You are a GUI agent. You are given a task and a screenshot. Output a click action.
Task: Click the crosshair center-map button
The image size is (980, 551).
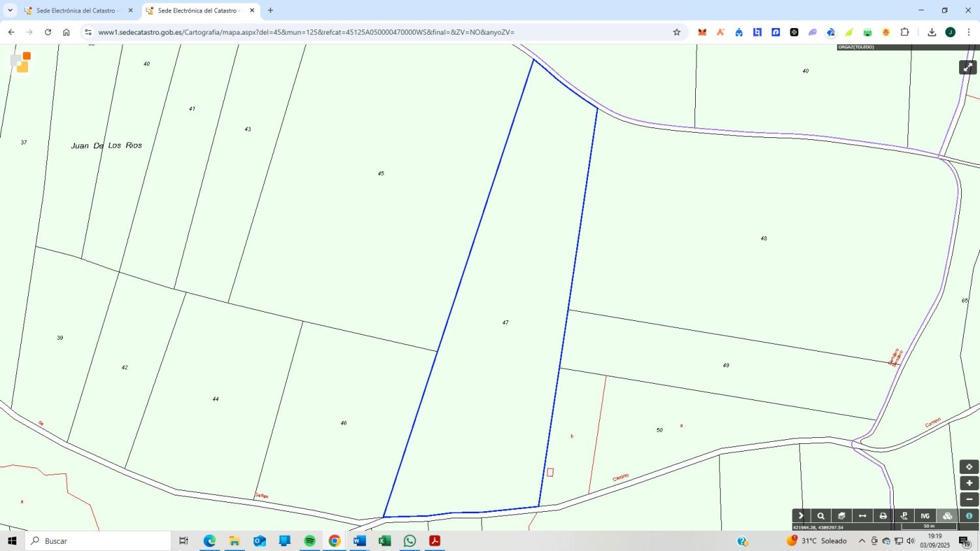[x=969, y=467]
